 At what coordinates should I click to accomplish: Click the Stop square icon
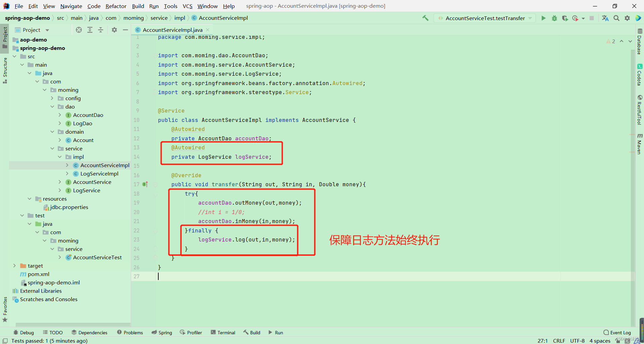[x=592, y=18]
